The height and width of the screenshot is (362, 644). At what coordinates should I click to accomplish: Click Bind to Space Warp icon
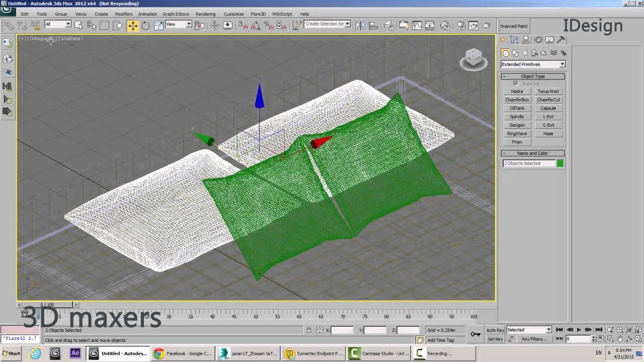click(x=35, y=25)
